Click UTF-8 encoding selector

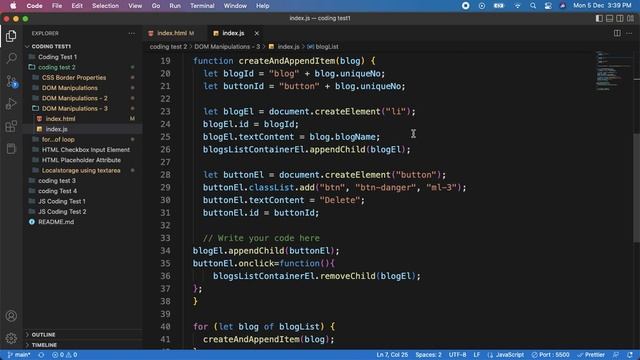tap(457, 355)
